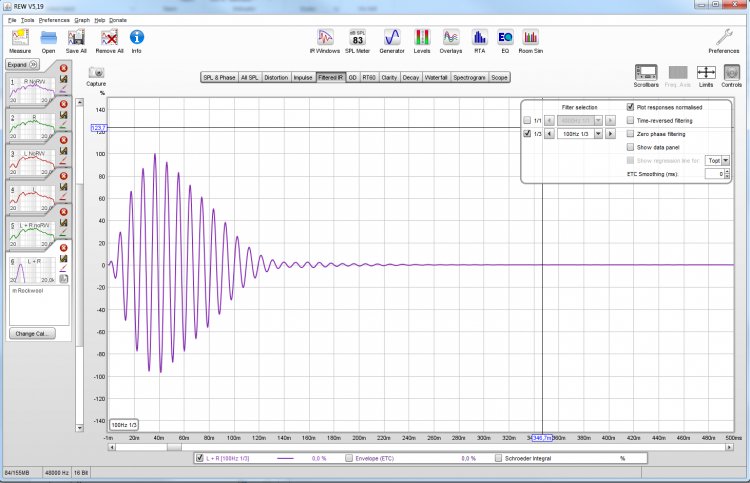Launch the signal Generator
750x483 pixels.
(x=393, y=37)
